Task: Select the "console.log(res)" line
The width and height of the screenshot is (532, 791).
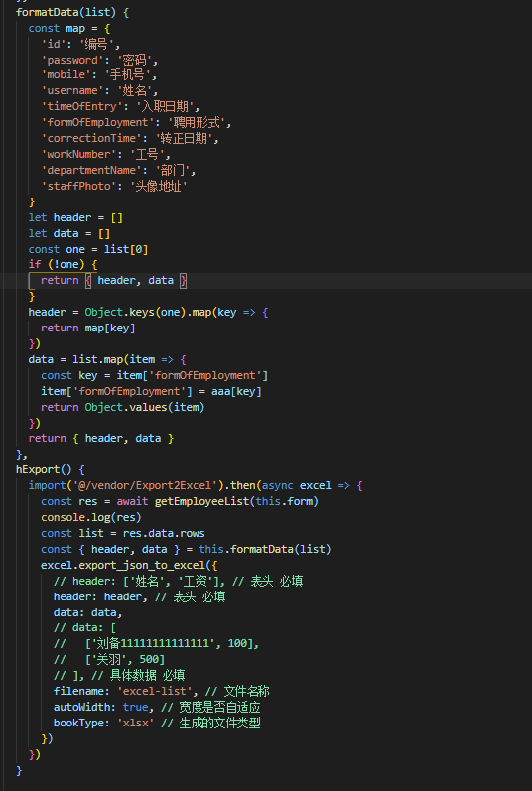Action: (91, 518)
